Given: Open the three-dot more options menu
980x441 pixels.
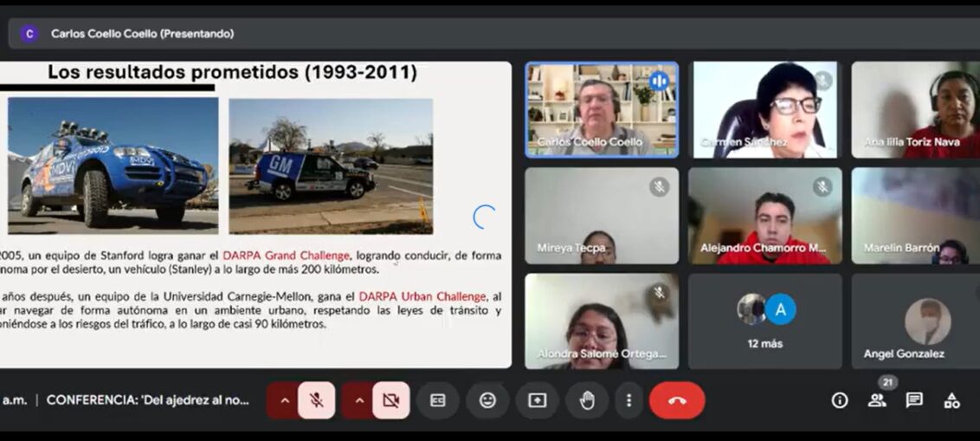Looking at the screenshot, I should click(629, 400).
